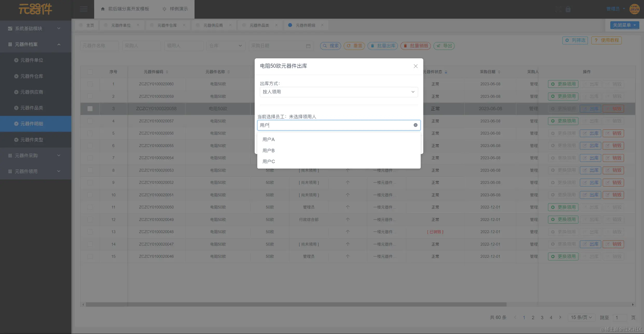
Task: Click the 使用教程 button
Action: pos(606,40)
